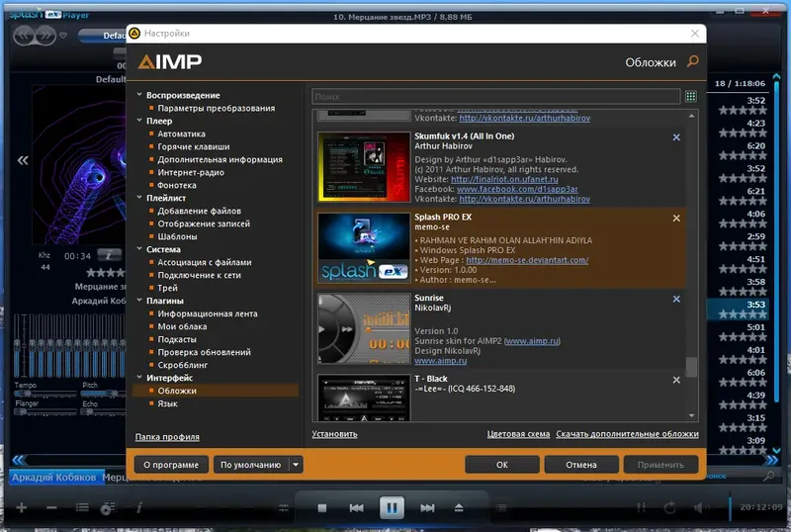Collapse the Плейлист tree section
Image resolution: width=791 pixels, height=532 pixels.
[x=139, y=198]
